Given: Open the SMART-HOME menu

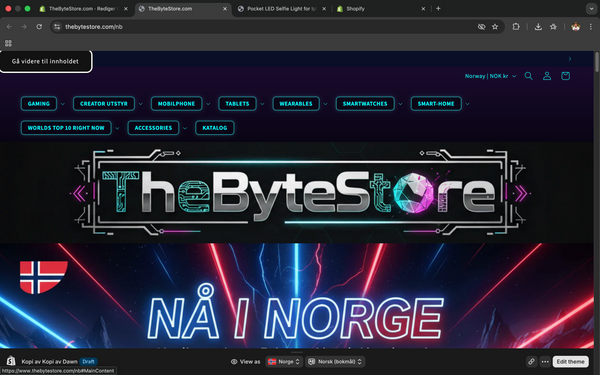Looking at the screenshot, I should coord(436,104).
